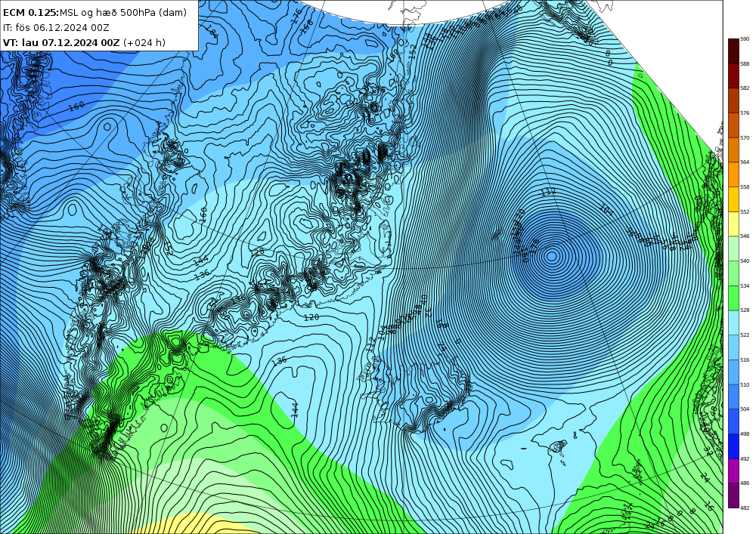
Task: Click the 'VT: lau 07.12.2024 00Z' valid time text
Action: click(61, 42)
